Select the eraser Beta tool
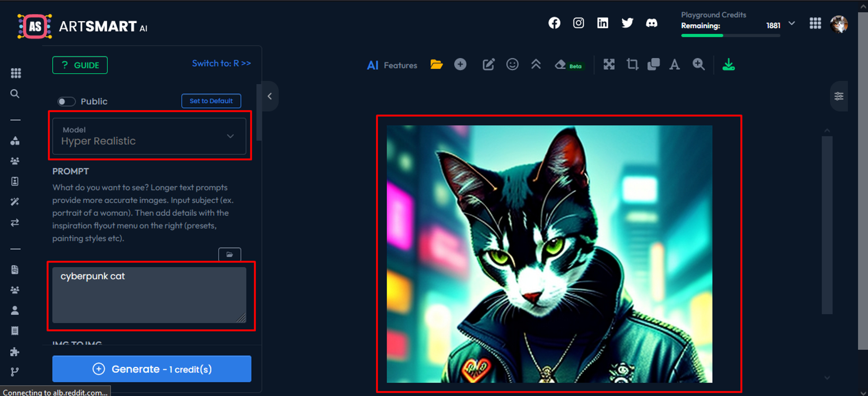This screenshot has width=868, height=396. tap(569, 65)
